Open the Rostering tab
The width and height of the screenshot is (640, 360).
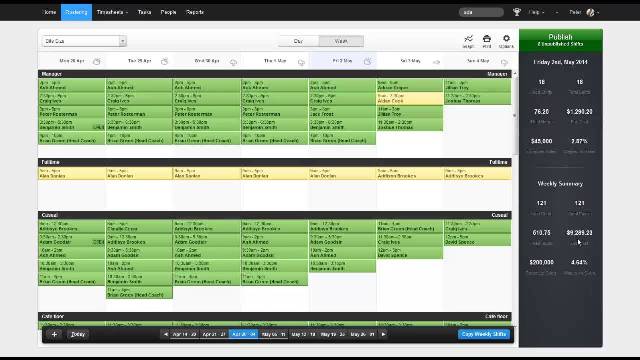coord(76,12)
